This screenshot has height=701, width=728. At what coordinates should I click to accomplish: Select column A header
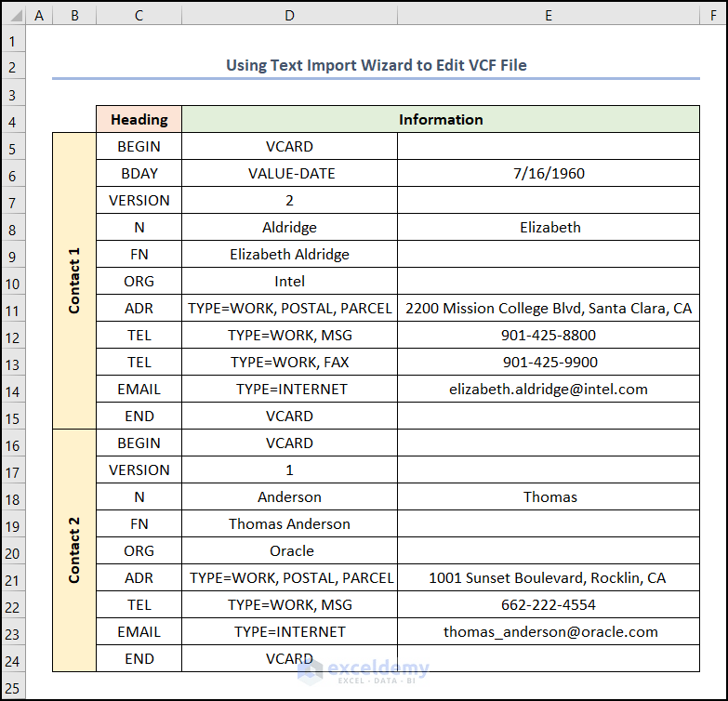(x=39, y=15)
